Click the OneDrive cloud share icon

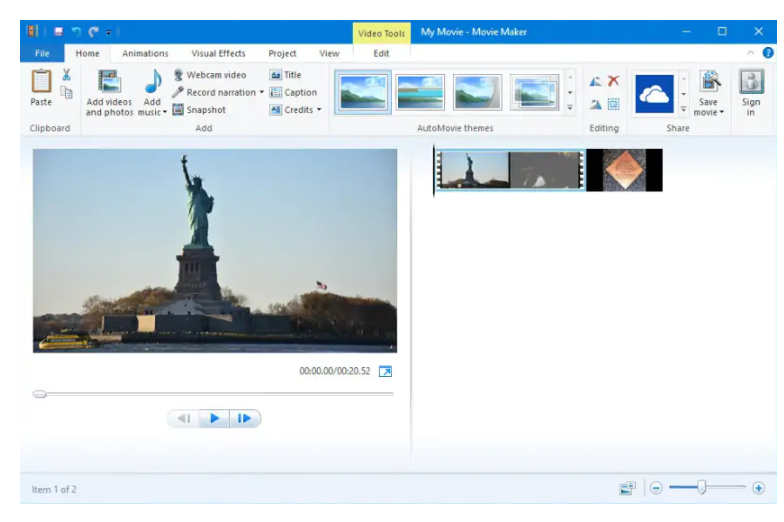pos(655,93)
